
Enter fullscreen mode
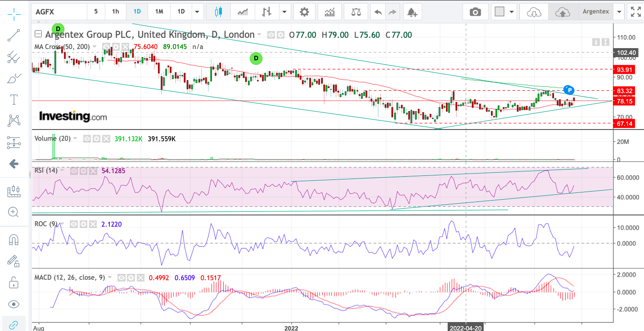pos(636,12)
